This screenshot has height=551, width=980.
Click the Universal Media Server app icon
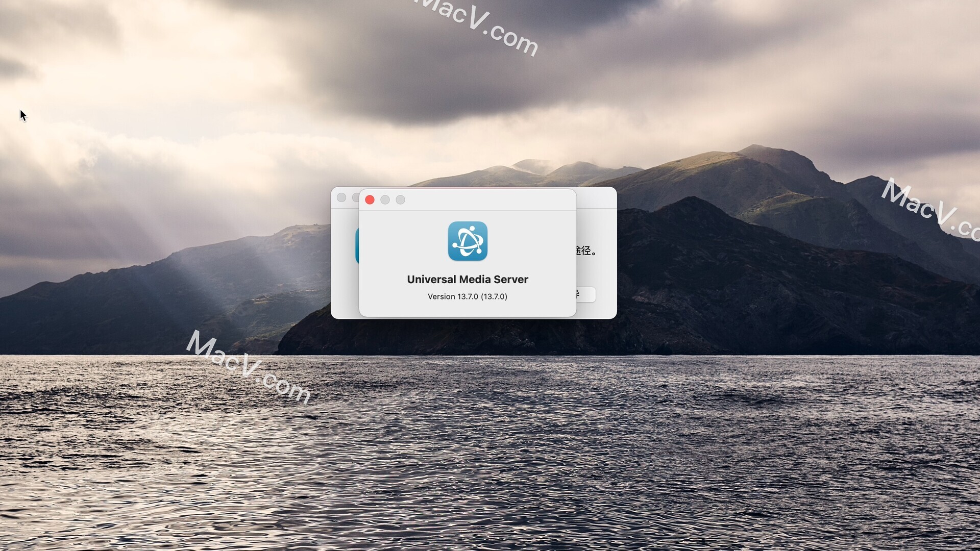(x=468, y=241)
